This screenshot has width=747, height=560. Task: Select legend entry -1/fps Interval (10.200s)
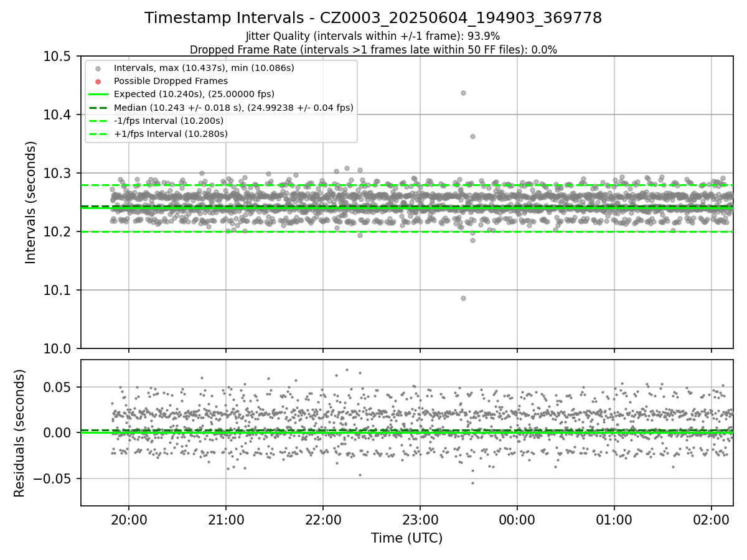tap(169, 121)
